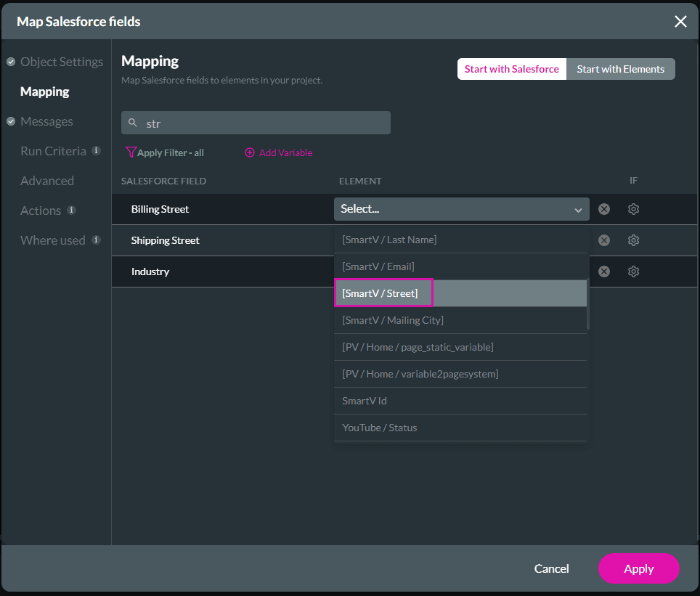The height and width of the screenshot is (596, 700).
Task: Select YouTube Status from the dropdown
Action: tap(379, 427)
